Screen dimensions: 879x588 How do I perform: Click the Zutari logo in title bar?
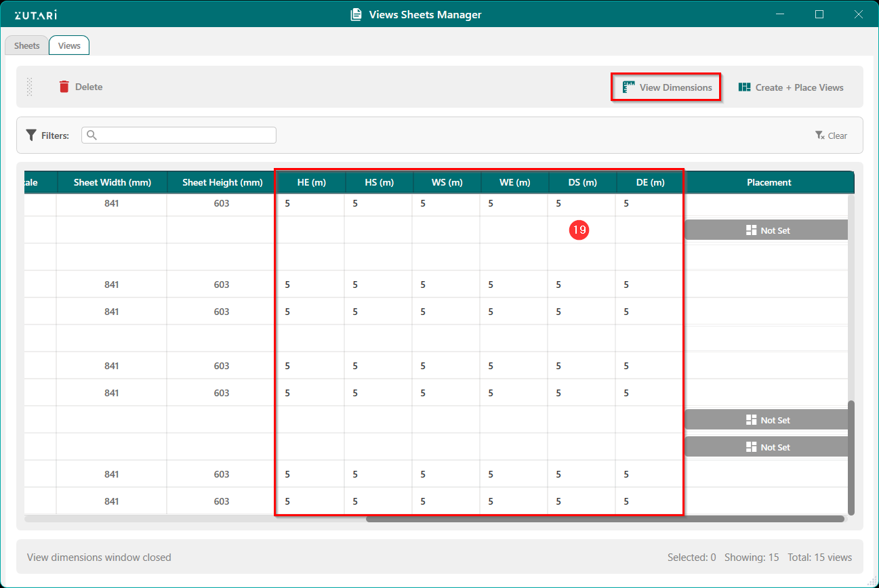click(36, 14)
